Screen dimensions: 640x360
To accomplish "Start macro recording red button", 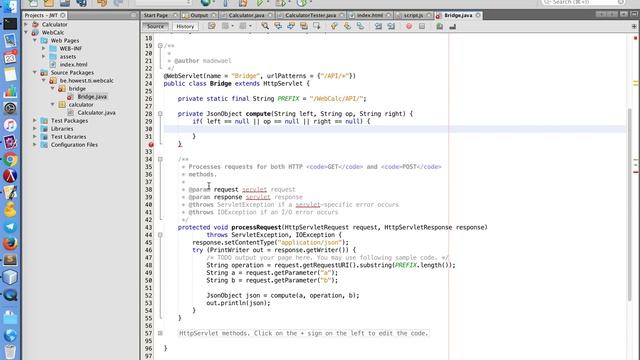I will [409, 26].
